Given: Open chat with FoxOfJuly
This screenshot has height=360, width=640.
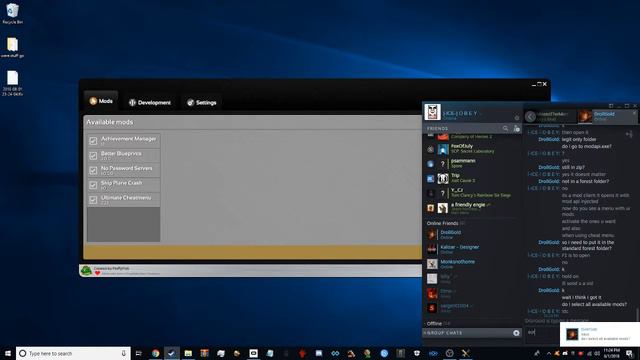Looking at the screenshot, I should click(472, 149).
